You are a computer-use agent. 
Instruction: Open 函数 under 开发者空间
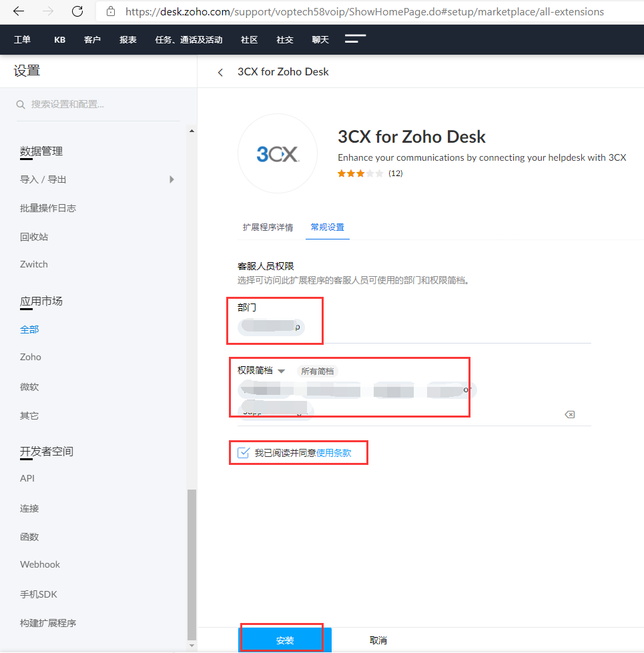click(x=29, y=537)
